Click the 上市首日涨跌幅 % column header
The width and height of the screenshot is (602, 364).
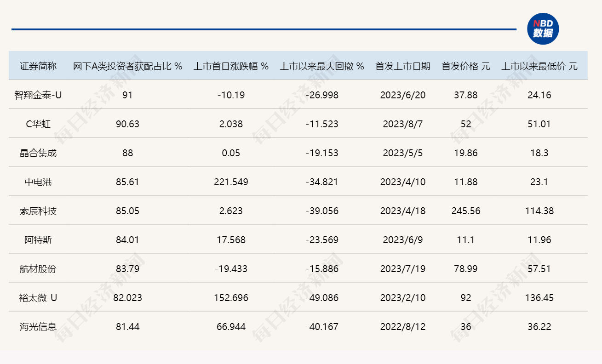(x=231, y=66)
